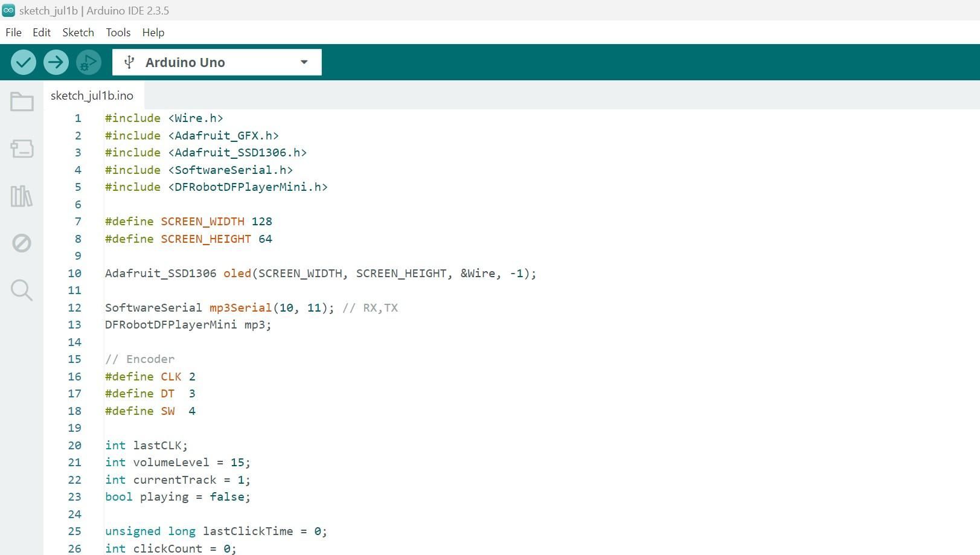Open the Edit menu
The height and width of the screenshot is (555, 980).
(x=42, y=33)
